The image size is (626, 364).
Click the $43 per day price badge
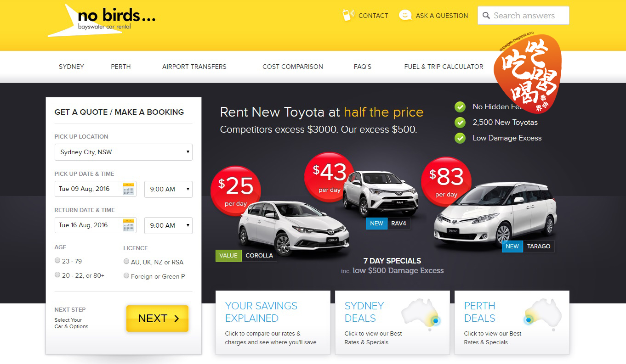click(329, 177)
